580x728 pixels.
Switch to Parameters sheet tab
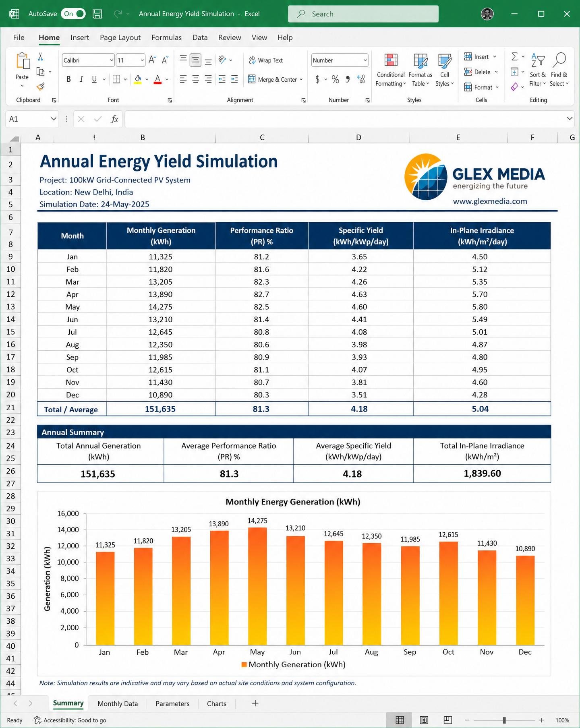point(172,703)
